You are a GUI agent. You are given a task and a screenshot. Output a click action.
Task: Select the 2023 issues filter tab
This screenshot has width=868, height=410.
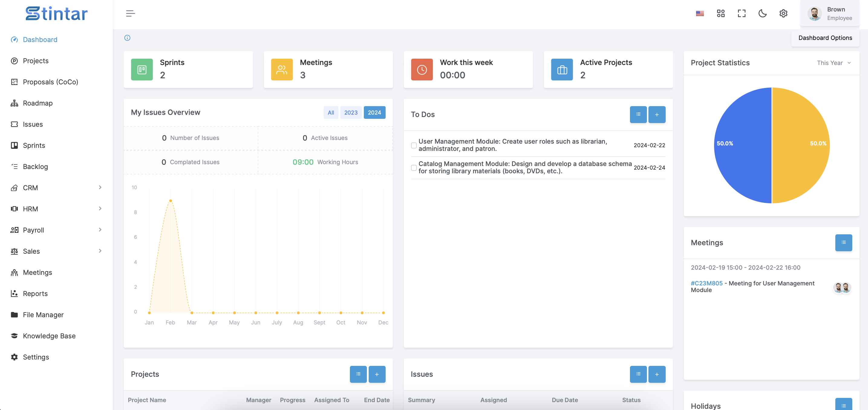(351, 112)
